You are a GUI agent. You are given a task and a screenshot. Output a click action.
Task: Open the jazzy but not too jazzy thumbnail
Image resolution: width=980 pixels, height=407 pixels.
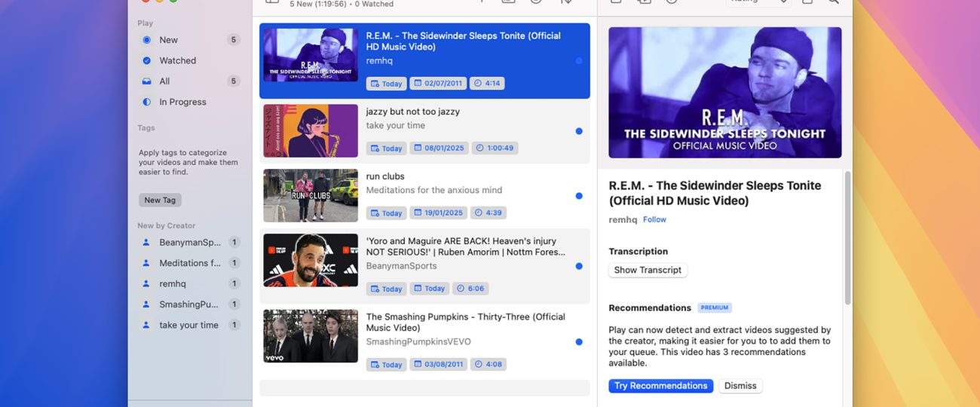click(311, 131)
